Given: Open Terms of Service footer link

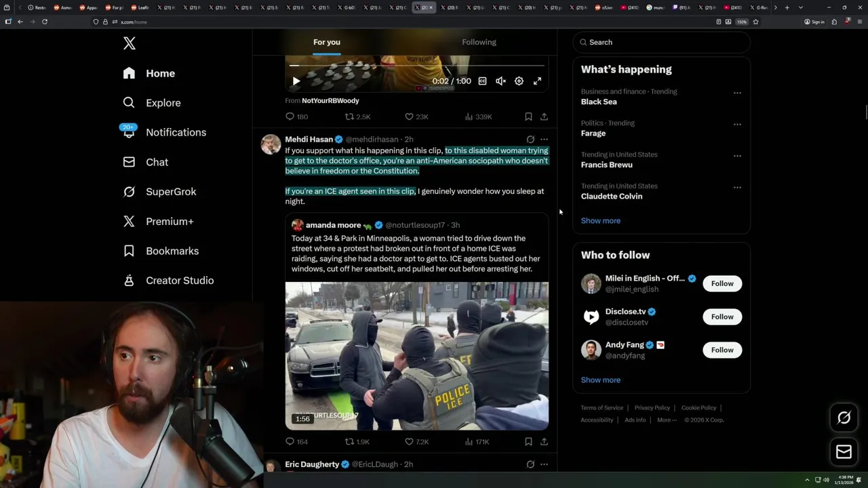Looking at the screenshot, I should [601, 408].
